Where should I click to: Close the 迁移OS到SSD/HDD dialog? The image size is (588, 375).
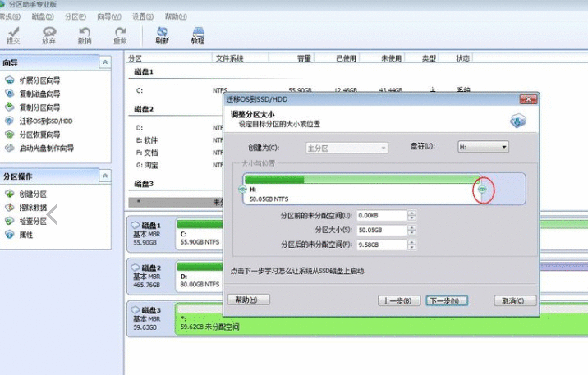click(x=528, y=99)
